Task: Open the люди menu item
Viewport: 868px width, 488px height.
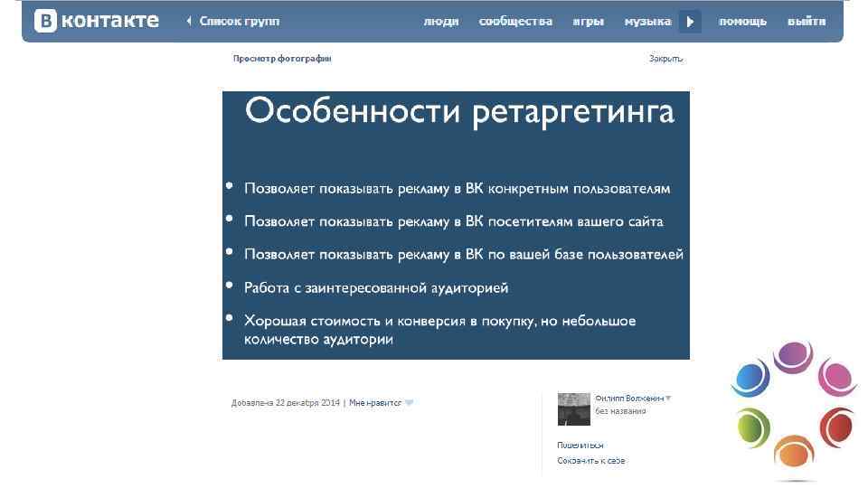Action: pyautogui.click(x=441, y=22)
